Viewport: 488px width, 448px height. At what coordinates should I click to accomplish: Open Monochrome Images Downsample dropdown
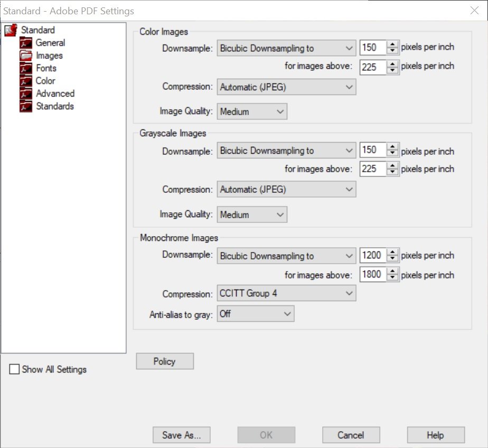286,256
